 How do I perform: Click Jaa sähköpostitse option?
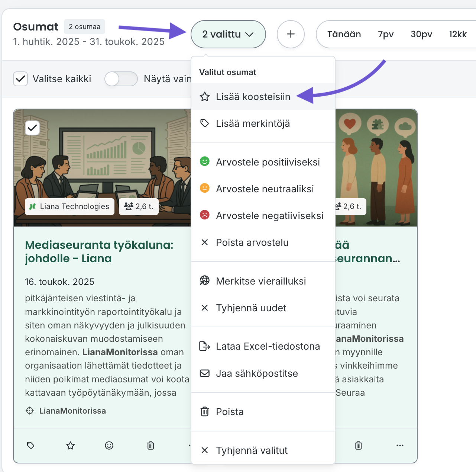click(x=263, y=373)
